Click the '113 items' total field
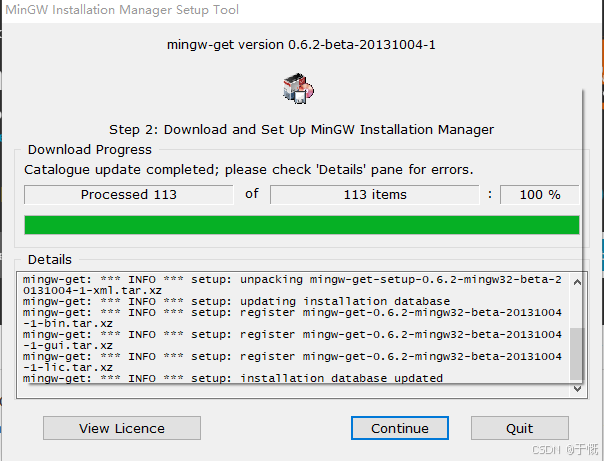Screen dimensions: 604x461 375,194
